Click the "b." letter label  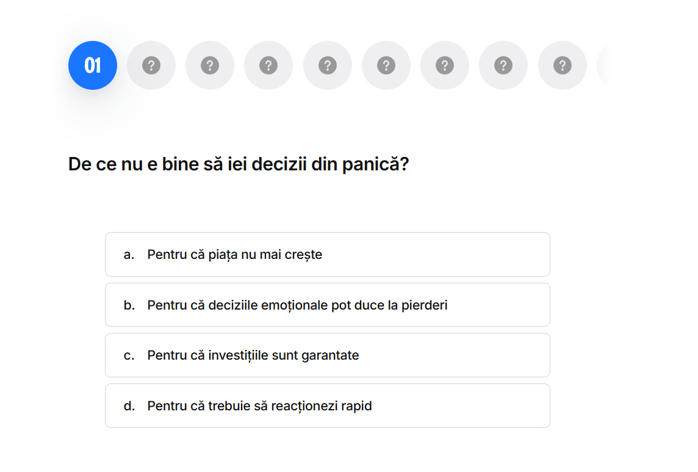(x=129, y=305)
